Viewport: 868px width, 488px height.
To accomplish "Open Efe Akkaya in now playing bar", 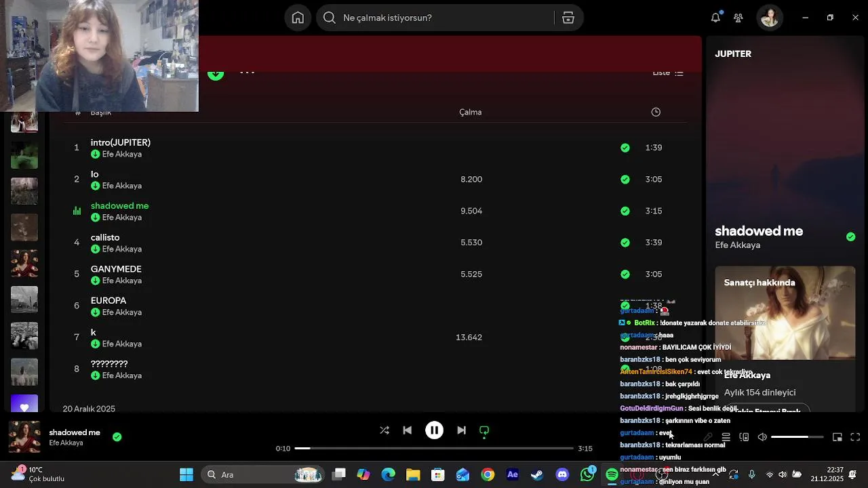I will click(x=66, y=443).
